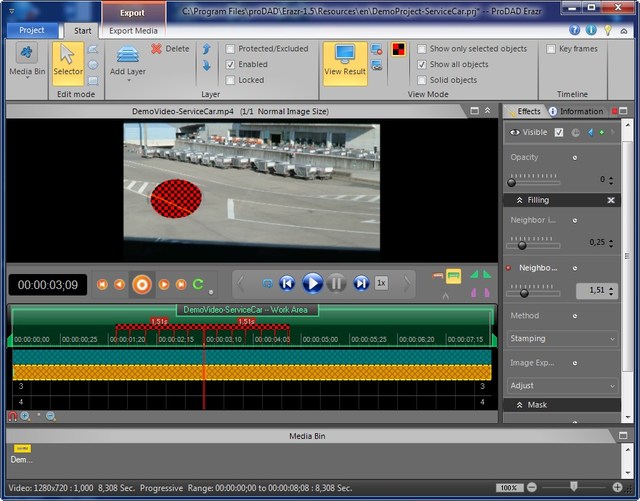
Task: Select the Selector edit mode tool
Action: [x=68, y=61]
